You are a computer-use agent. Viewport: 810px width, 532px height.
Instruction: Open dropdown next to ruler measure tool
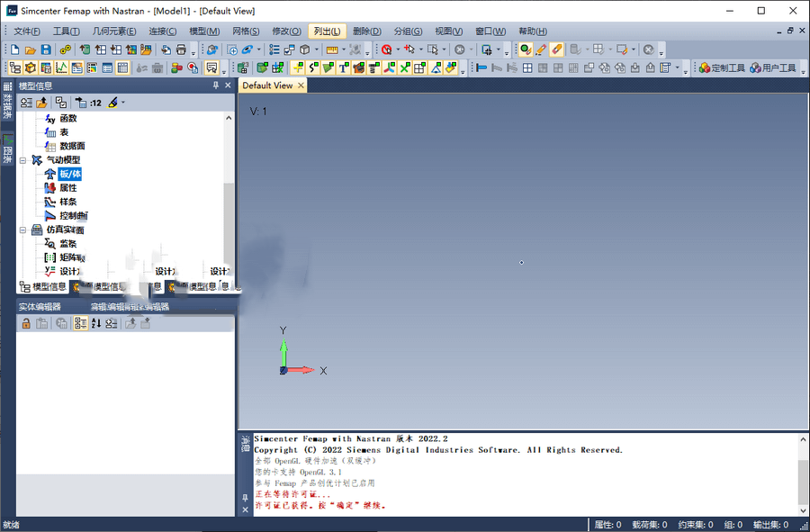(x=344, y=50)
